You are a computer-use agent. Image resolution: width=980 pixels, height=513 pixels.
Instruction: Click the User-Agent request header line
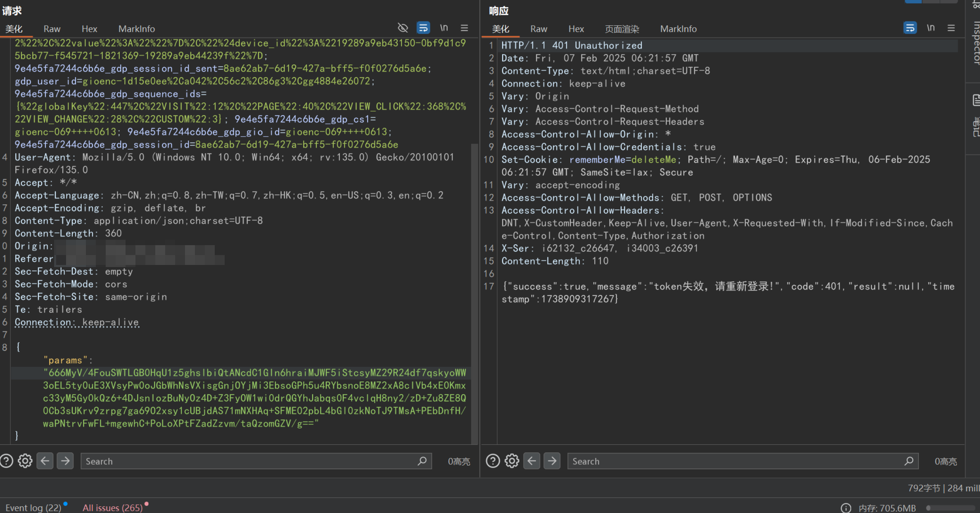(234, 163)
